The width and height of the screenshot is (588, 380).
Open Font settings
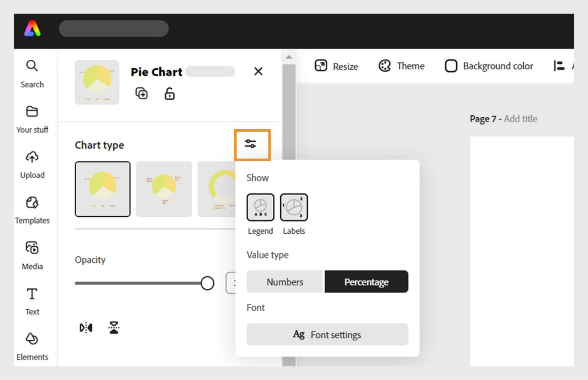pos(327,335)
